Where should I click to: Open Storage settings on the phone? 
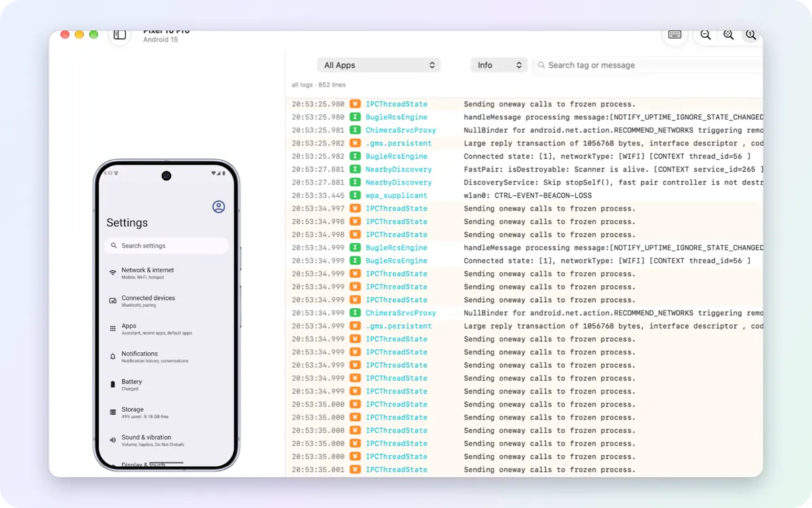pos(166,412)
